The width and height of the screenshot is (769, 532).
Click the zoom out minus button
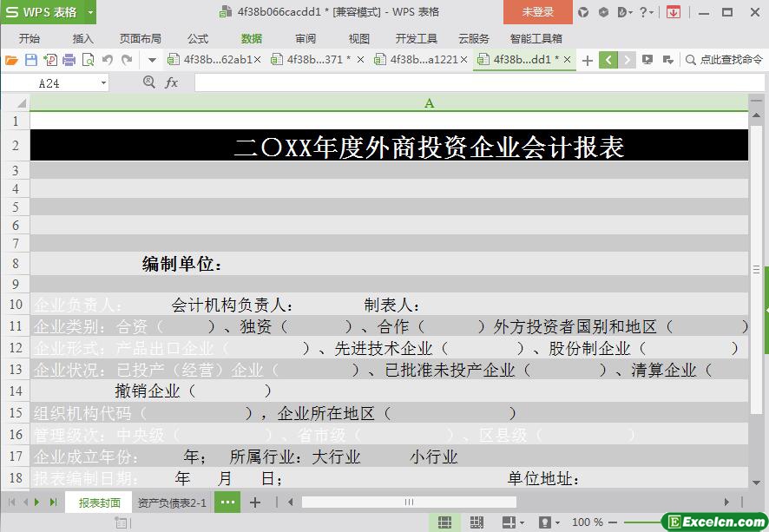coord(613,522)
